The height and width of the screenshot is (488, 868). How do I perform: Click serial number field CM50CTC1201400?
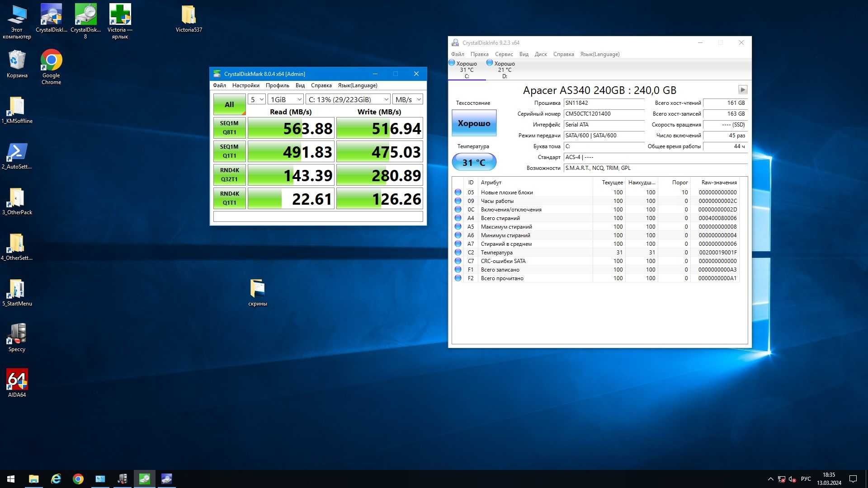[604, 114]
